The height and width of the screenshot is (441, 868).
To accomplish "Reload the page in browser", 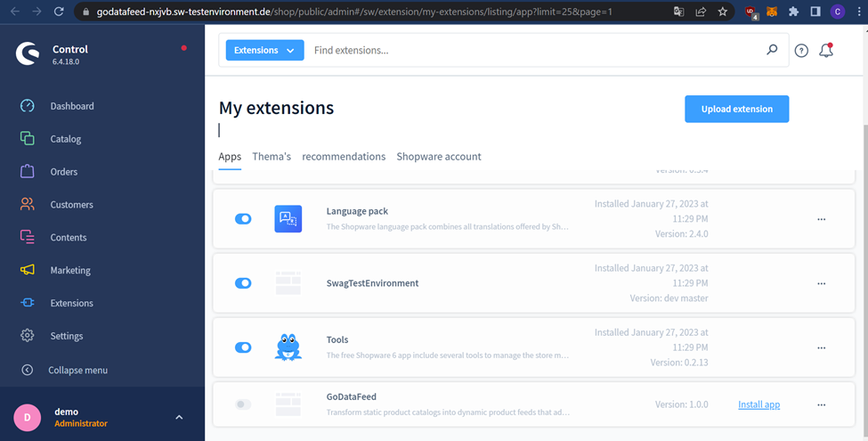I will tap(59, 11).
